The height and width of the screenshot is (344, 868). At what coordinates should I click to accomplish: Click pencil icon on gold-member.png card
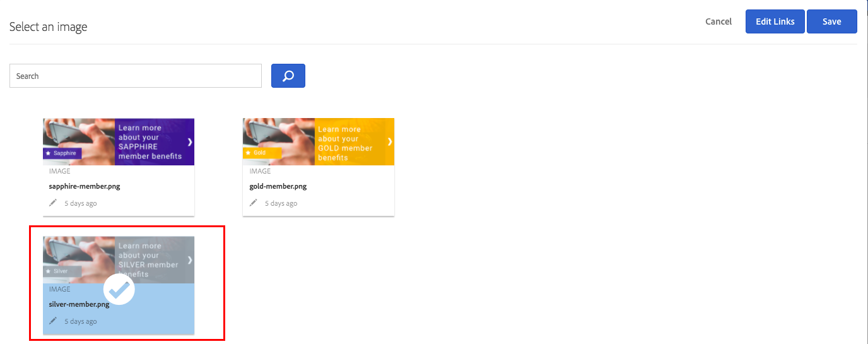pos(253,203)
